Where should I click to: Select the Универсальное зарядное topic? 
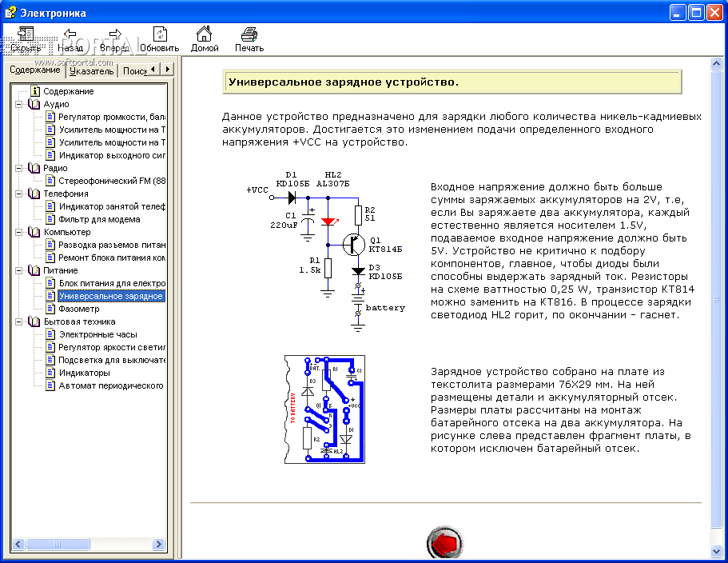point(111,296)
